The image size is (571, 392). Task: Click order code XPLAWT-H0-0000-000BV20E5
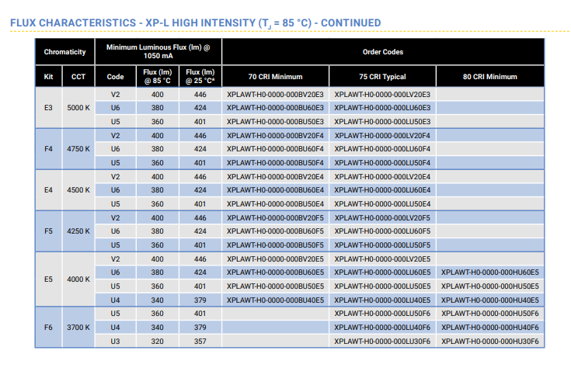(x=275, y=259)
